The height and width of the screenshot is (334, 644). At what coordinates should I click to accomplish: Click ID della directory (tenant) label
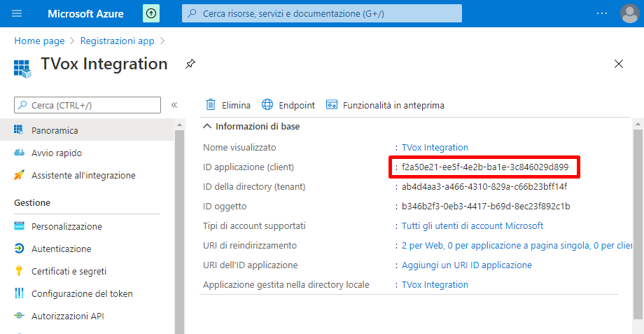tap(254, 187)
